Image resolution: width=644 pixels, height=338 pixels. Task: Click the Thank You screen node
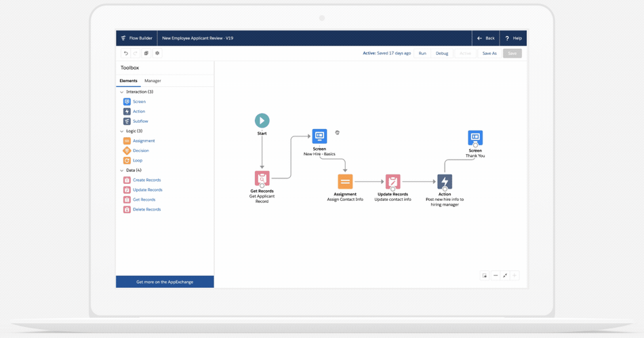pos(475,138)
